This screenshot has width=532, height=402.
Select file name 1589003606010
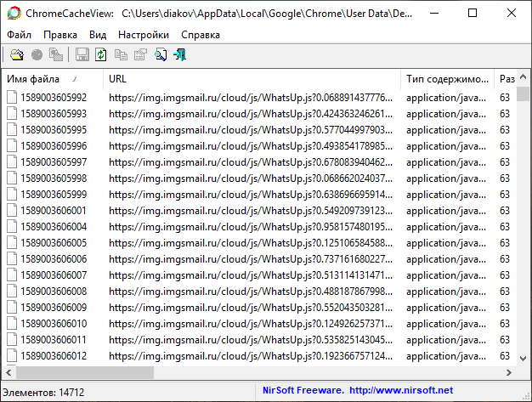click(54, 324)
